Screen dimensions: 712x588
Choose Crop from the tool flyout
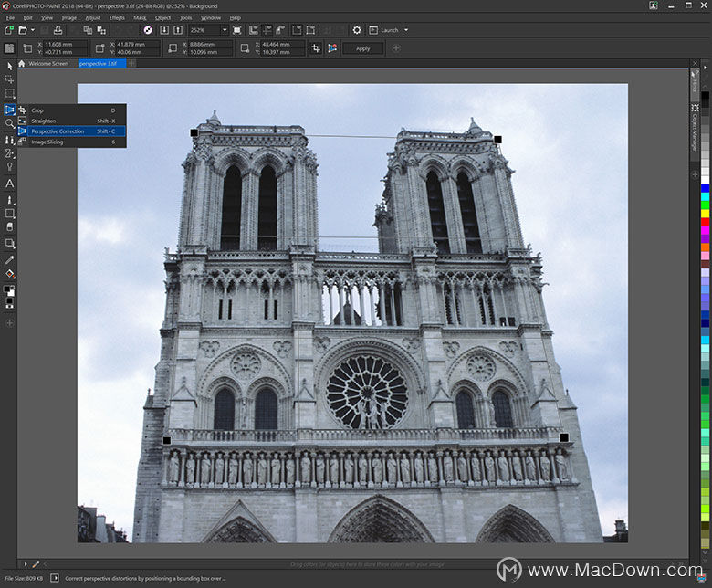72,110
